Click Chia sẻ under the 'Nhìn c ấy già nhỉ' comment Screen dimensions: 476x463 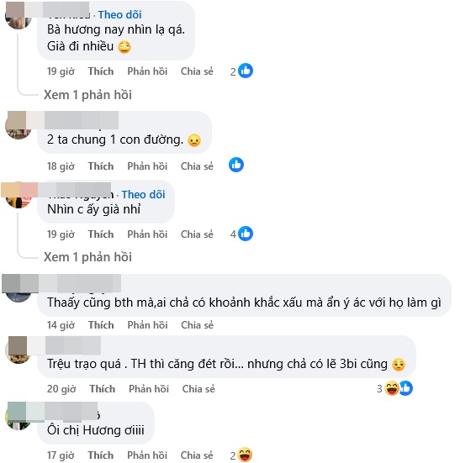click(197, 234)
